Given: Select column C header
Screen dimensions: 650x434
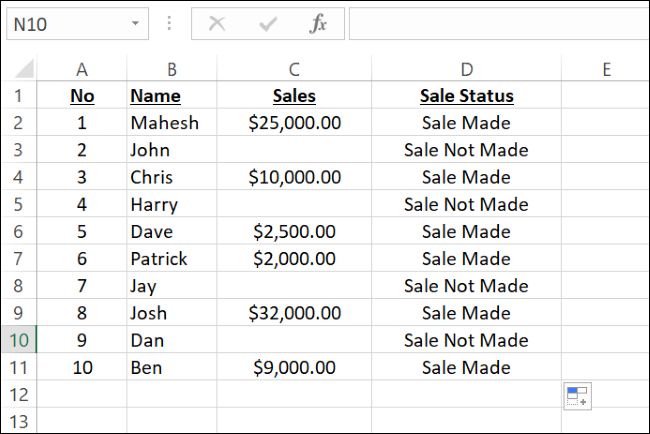Looking at the screenshot, I should pos(294,69).
